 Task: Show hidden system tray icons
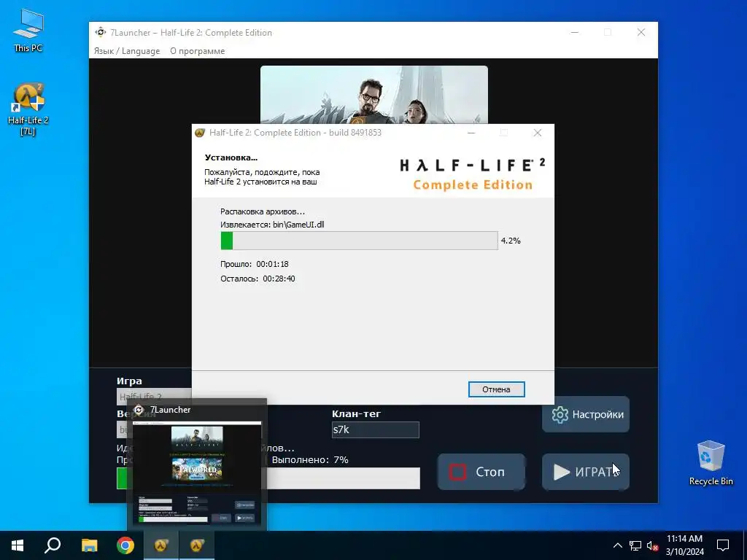point(617,545)
